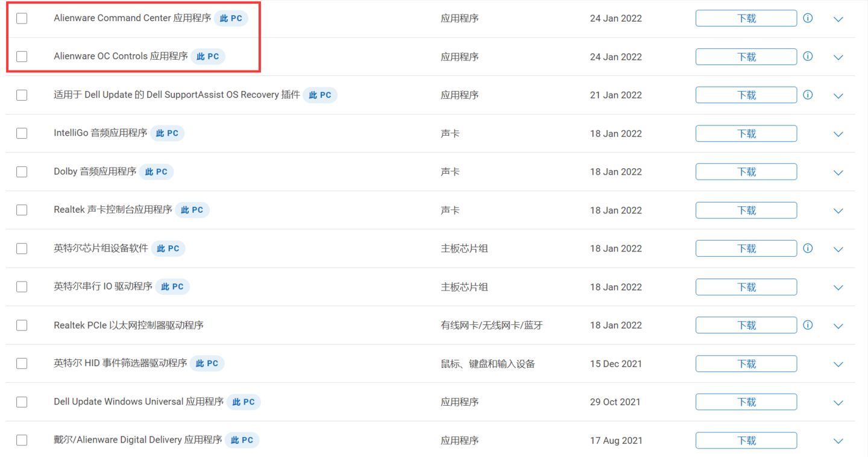The image size is (868, 457).
Task: Click 下载 for Alienware Command Center
Action: [746, 18]
